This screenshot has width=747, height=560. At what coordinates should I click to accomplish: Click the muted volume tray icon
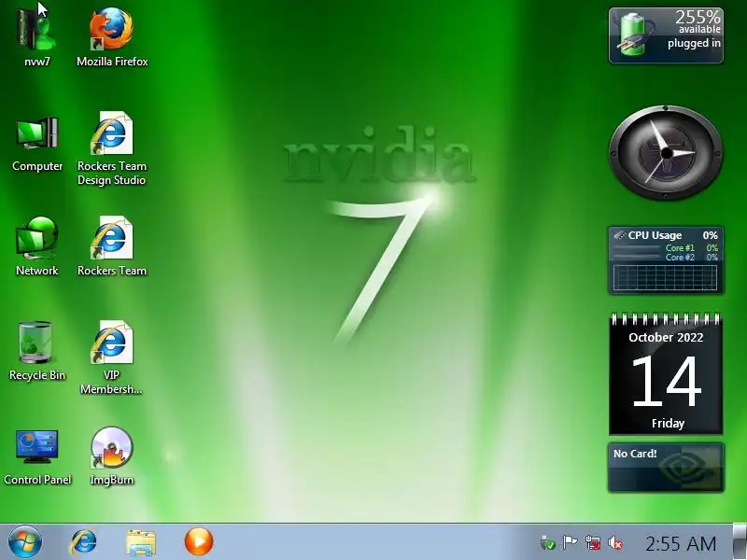pyautogui.click(x=615, y=543)
